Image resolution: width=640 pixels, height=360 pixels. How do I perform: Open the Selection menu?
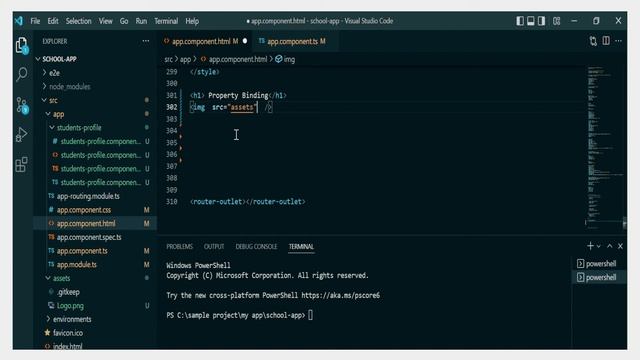[78, 21]
